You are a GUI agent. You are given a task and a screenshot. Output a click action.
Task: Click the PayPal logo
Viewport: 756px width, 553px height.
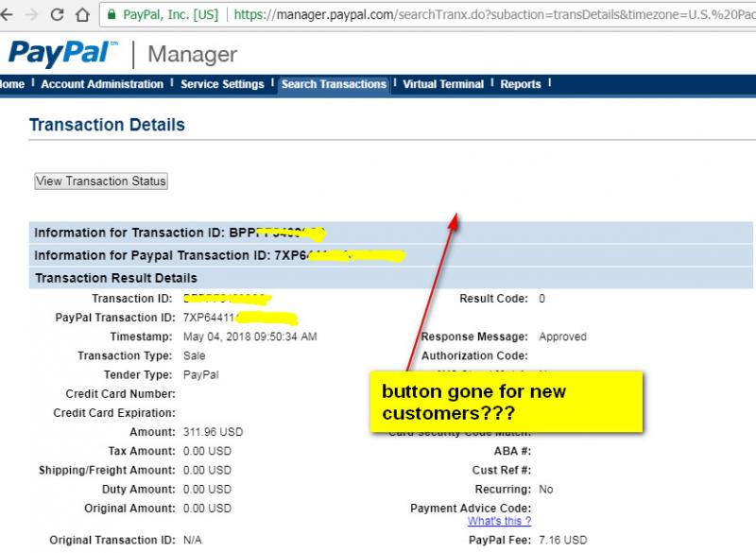[x=62, y=53]
